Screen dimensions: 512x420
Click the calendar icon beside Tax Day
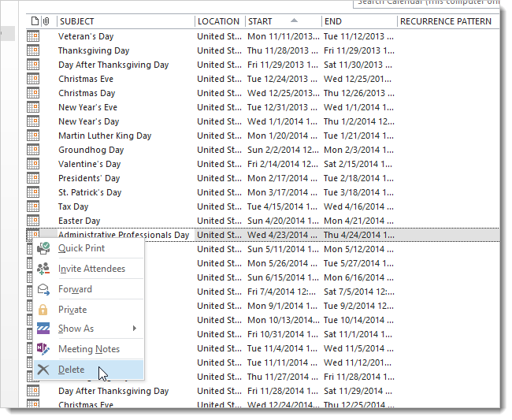(x=33, y=206)
